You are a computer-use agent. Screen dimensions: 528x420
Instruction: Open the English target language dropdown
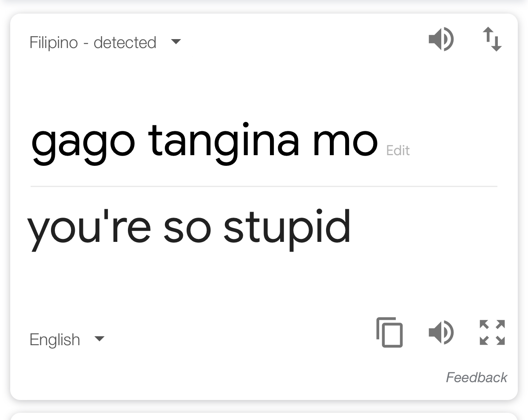tap(67, 339)
